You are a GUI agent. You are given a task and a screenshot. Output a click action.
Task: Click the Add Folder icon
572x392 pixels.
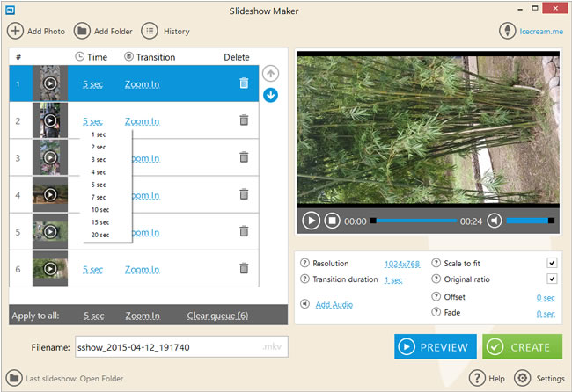(x=82, y=31)
